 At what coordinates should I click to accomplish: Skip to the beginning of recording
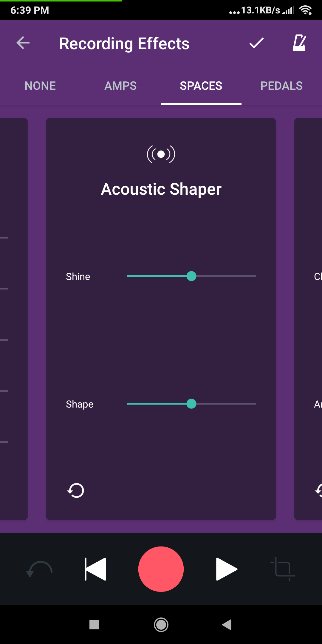(95, 569)
